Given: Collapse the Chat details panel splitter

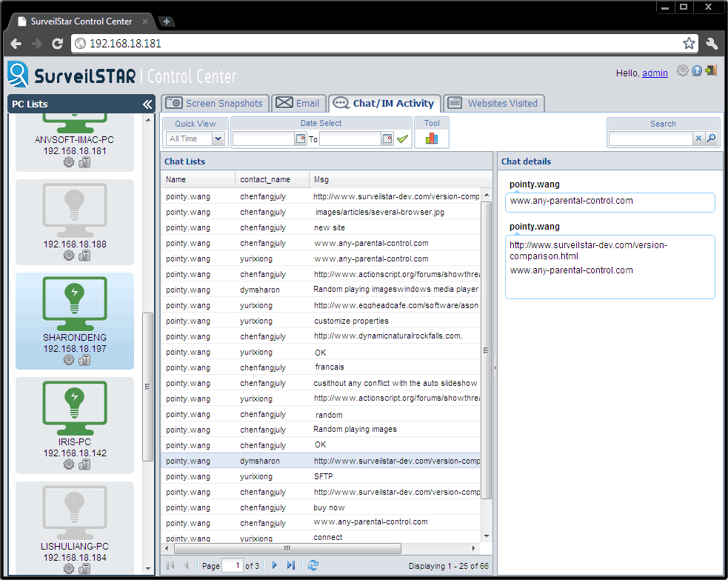Looking at the screenshot, I should (x=495, y=368).
